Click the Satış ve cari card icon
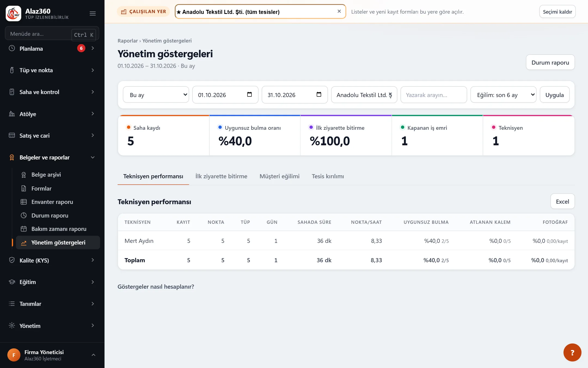The width and height of the screenshot is (588, 368). coord(12,135)
